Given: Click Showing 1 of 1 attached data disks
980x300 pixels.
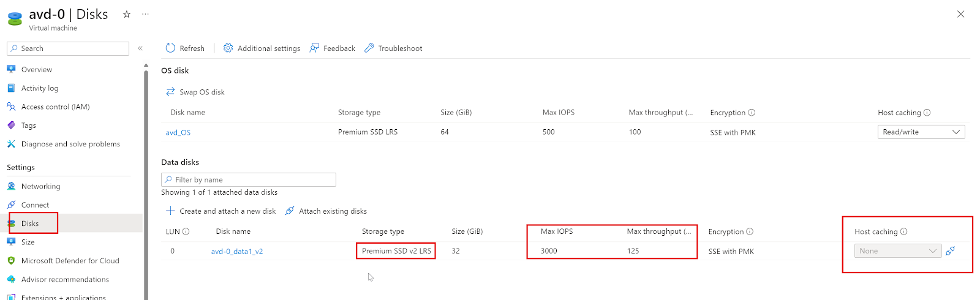Looking at the screenshot, I should (x=219, y=192).
